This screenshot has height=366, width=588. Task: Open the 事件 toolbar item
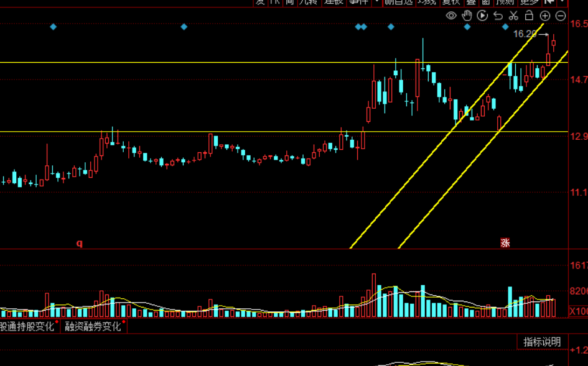coord(358,2)
